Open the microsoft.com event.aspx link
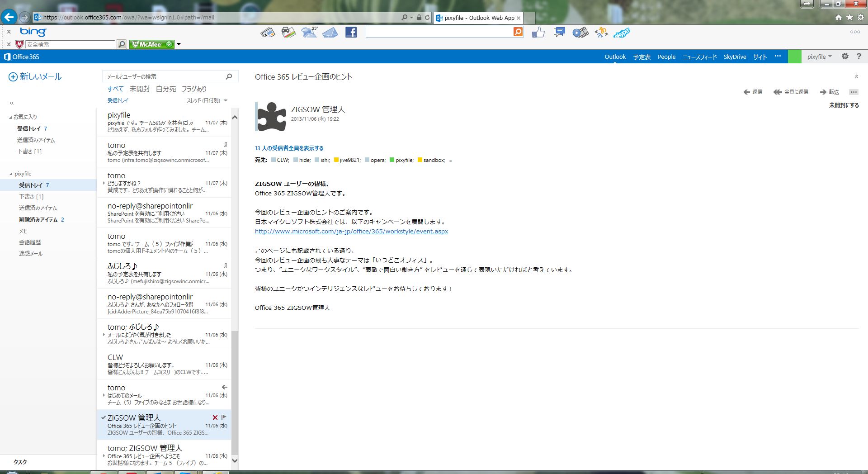Screen dimensions: 868x474 tap(351, 231)
